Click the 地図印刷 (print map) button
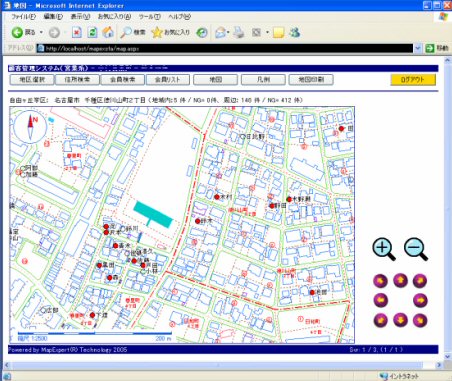Screen dimensions: 452x381 pyautogui.click(x=311, y=80)
